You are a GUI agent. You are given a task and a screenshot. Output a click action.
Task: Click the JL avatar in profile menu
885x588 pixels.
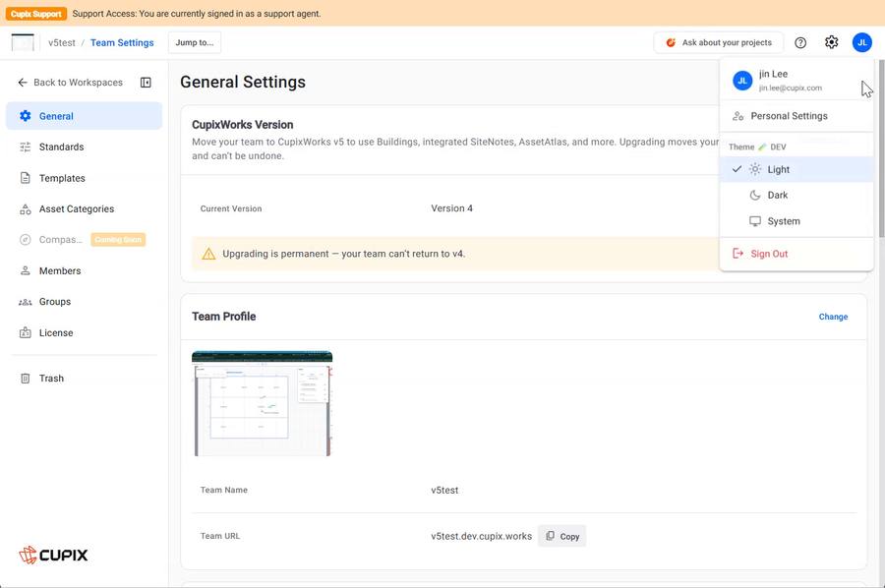click(x=742, y=81)
